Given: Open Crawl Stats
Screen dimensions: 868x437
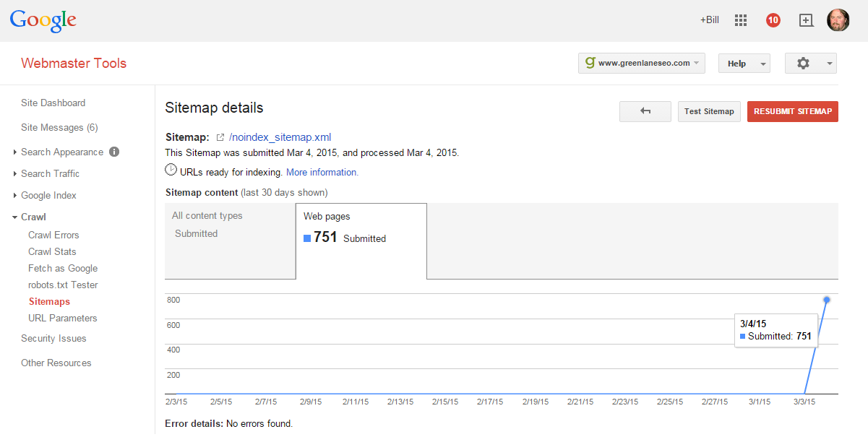Looking at the screenshot, I should pos(52,251).
